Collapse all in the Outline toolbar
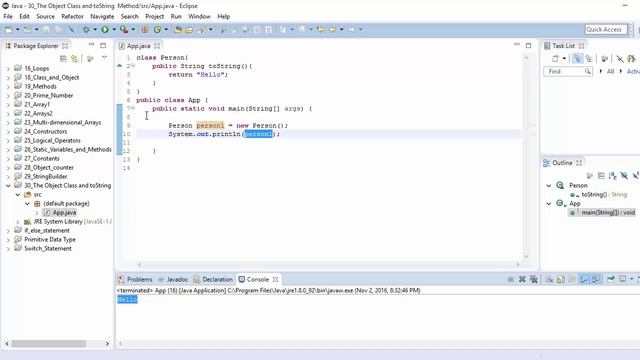 pyautogui.click(x=601, y=176)
